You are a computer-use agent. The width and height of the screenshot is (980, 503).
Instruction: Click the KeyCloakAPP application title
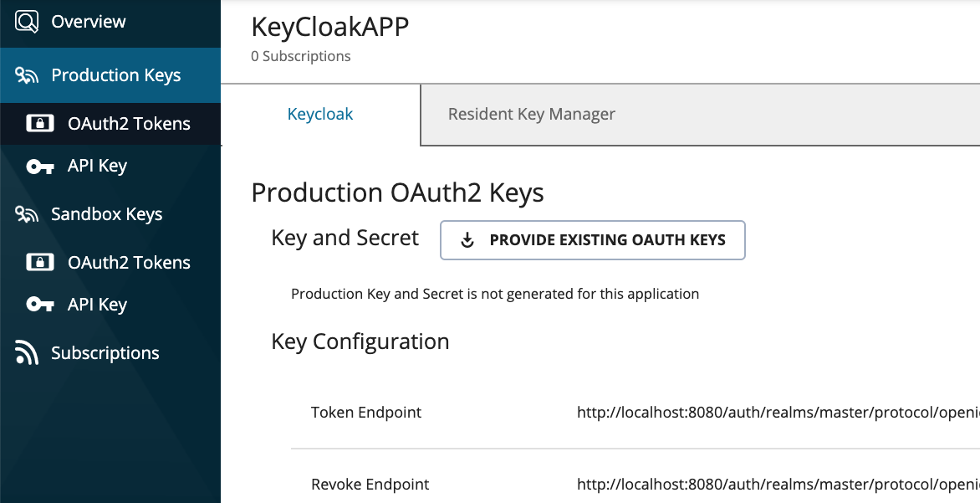[x=329, y=27]
